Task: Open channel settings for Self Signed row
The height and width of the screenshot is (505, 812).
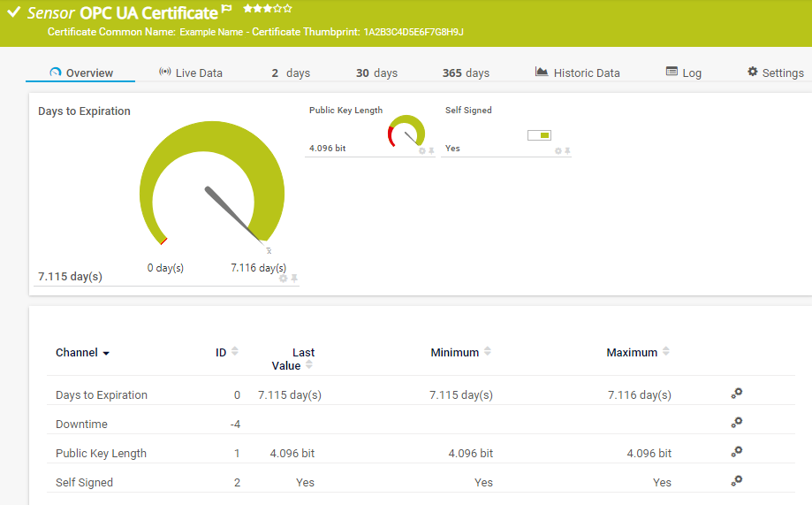Action: point(736,481)
